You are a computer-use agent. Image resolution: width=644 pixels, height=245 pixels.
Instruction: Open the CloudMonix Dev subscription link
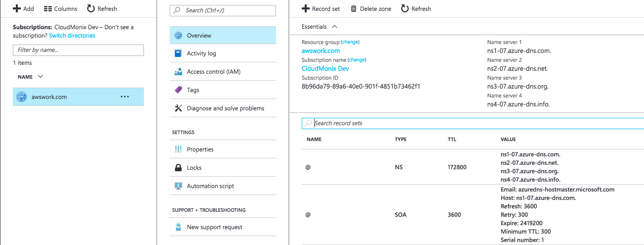coord(325,69)
